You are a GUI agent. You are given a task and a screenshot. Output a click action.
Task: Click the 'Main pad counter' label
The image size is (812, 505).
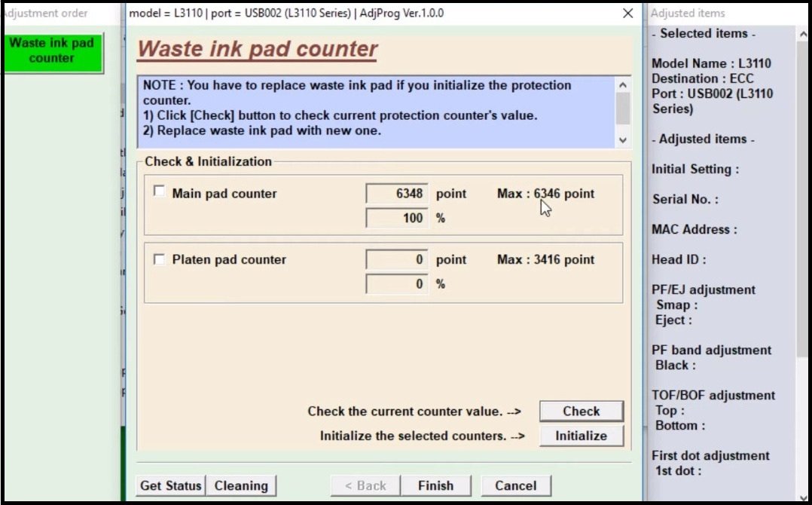pos(224,194)
